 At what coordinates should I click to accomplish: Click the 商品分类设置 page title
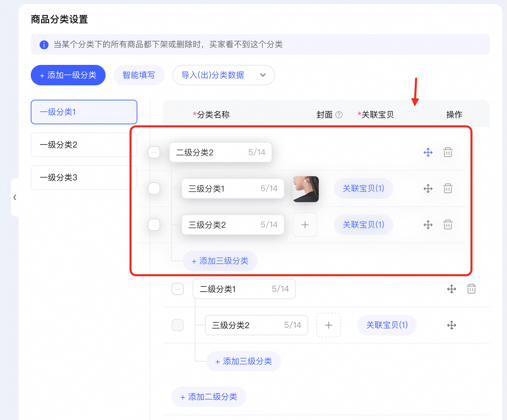[59, 19]
